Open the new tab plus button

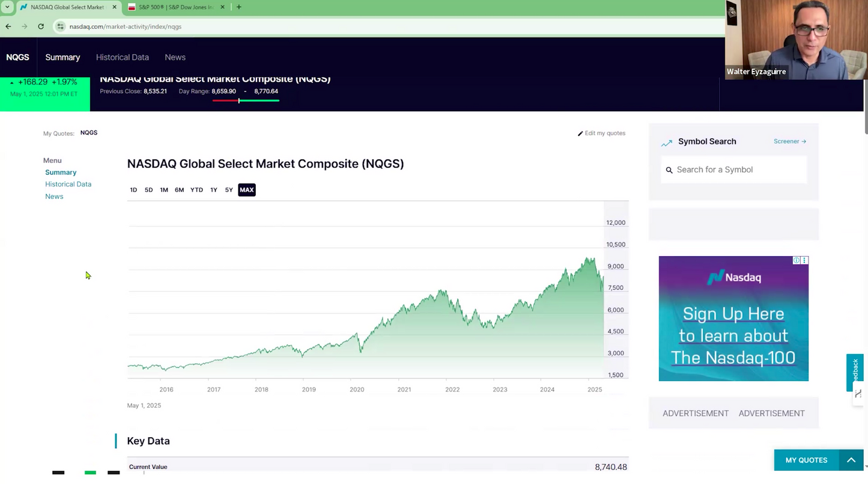(239, 7)
